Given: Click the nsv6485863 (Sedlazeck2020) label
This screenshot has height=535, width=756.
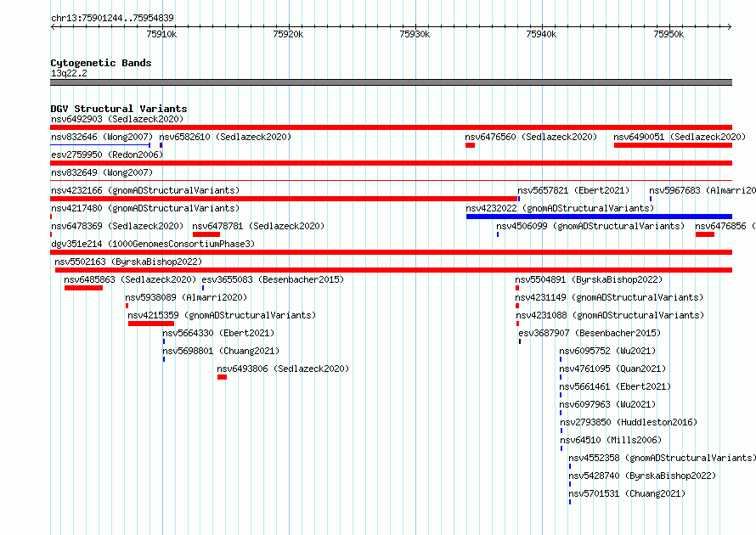Looking at the screenshot, I should 130,279.
